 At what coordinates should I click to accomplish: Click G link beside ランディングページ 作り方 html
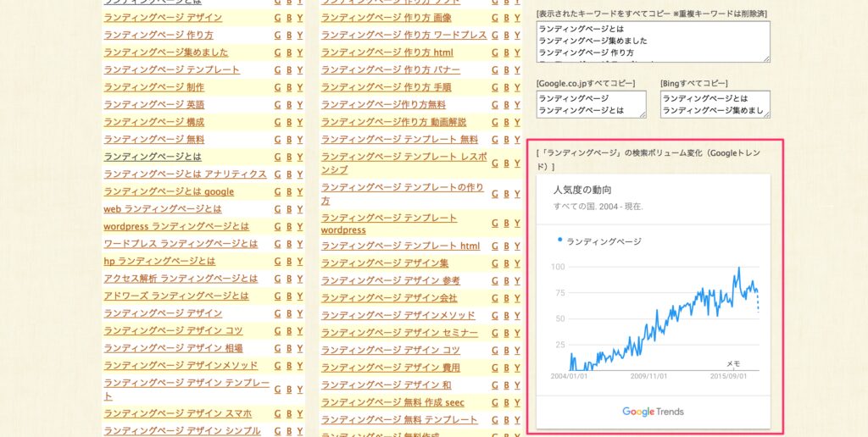(495, 53)
